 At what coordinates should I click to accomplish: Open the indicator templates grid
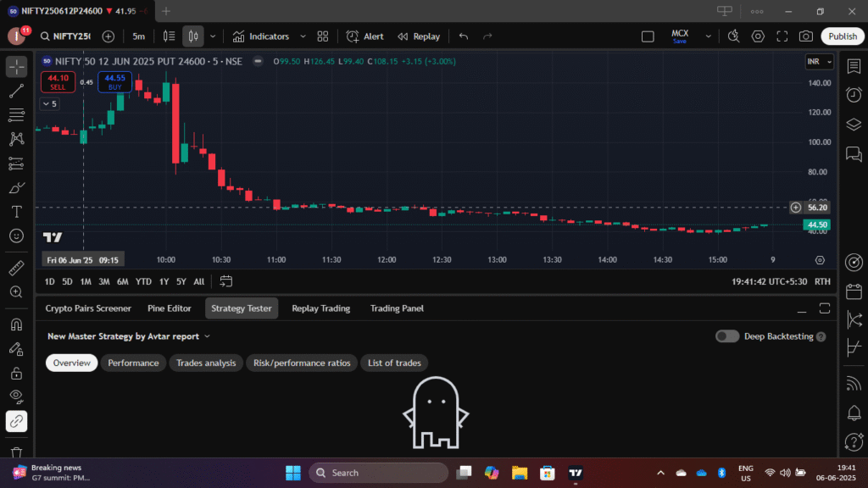pyautogui.click(x=323, y=36)
